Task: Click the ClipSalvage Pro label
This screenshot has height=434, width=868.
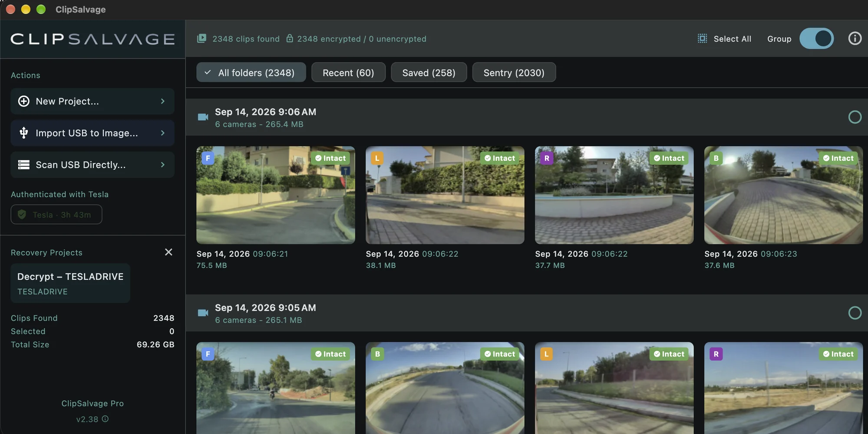Action: tap(92, 403)
